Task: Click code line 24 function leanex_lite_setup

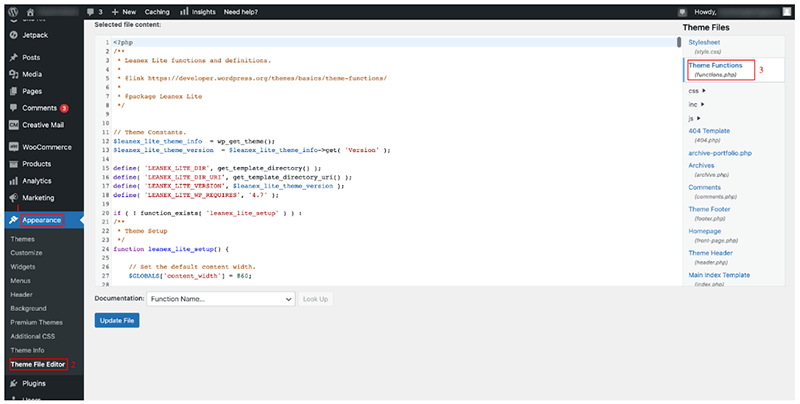Action: pyautogui.click(x=171, y=249)
